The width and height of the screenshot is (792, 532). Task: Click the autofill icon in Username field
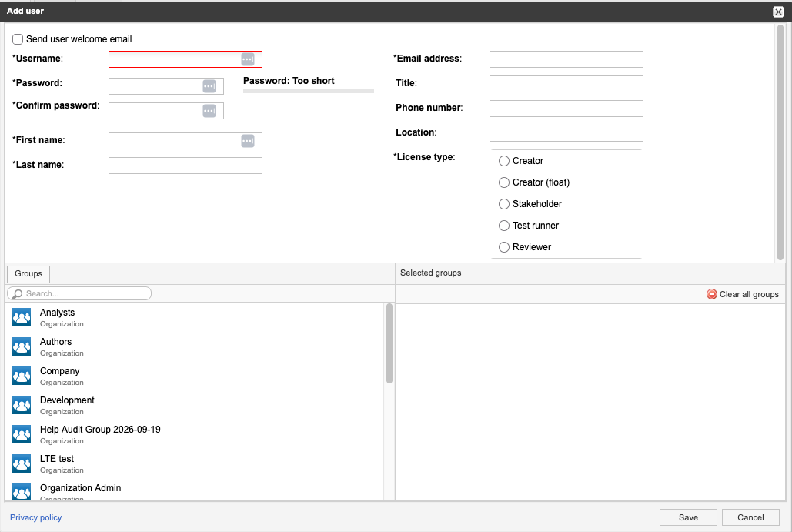tap(248, 59)
